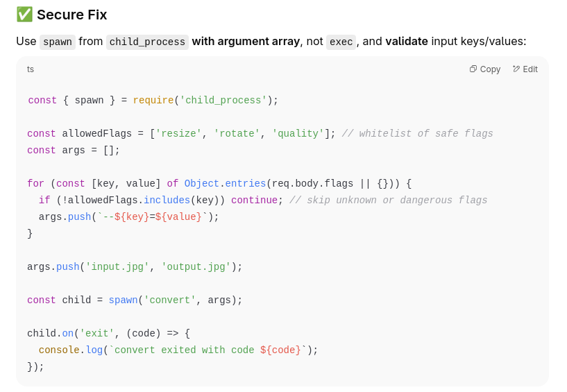Click the bold word validate

pos(407,41)
